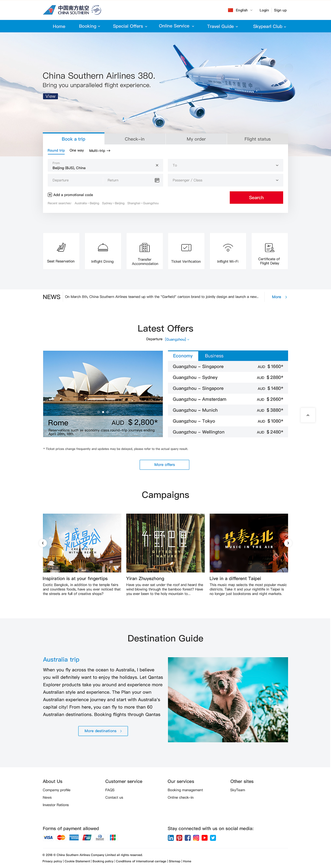Change departure city Guangzhou dropdown
Screen dimensions: 331x868
[177, 339]
